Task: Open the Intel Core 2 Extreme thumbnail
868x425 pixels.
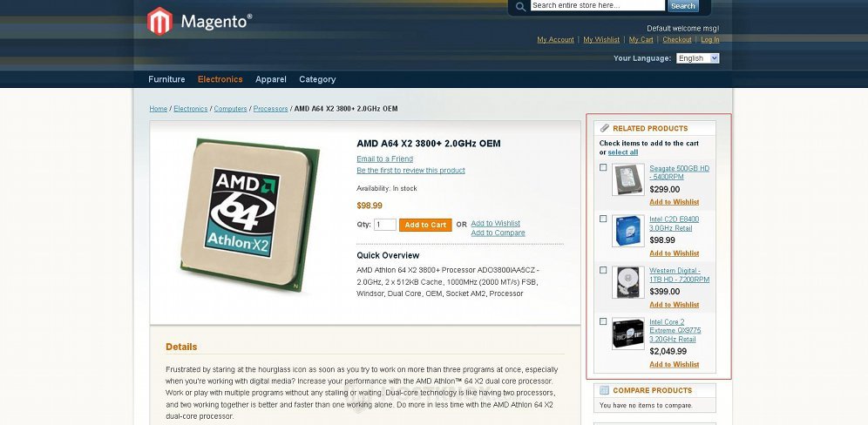Action: click(x=627, y=334)
